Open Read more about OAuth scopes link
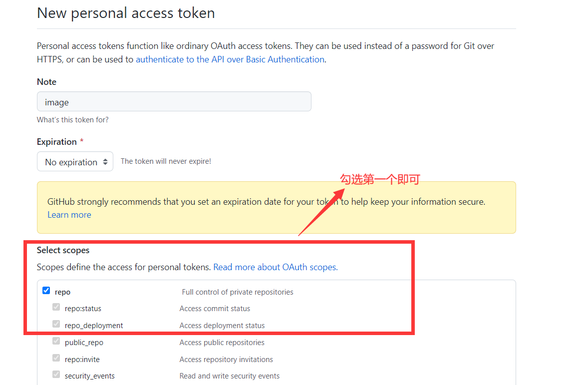The image size is (588, 385). click(275, 267)
